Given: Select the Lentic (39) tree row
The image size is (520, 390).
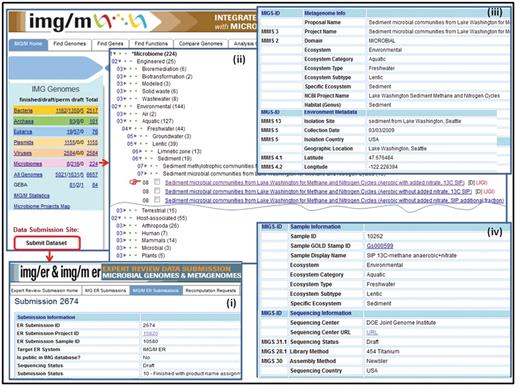Looking at the screenshot, I should click(x=165, y=144).
